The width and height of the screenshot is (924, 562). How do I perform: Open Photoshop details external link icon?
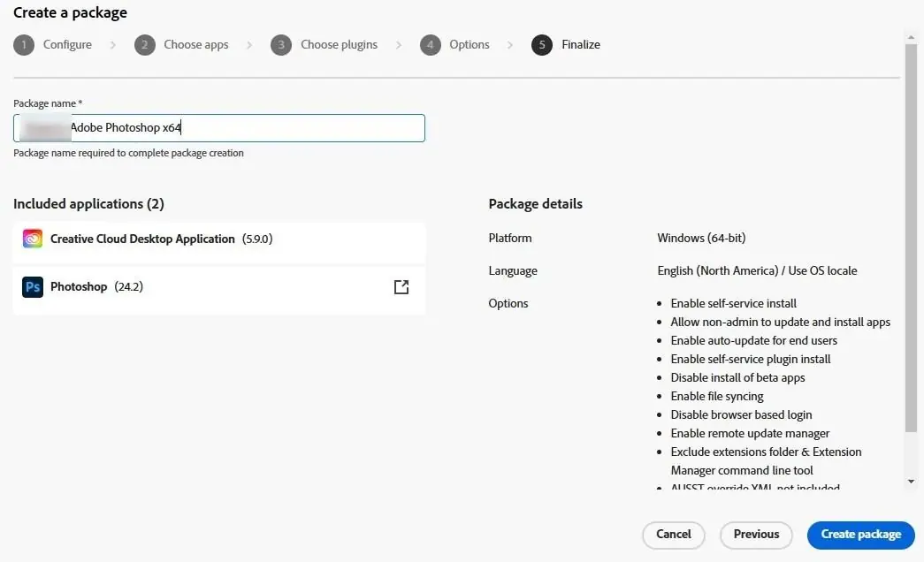pyautogui.click(x=401, y=287)
